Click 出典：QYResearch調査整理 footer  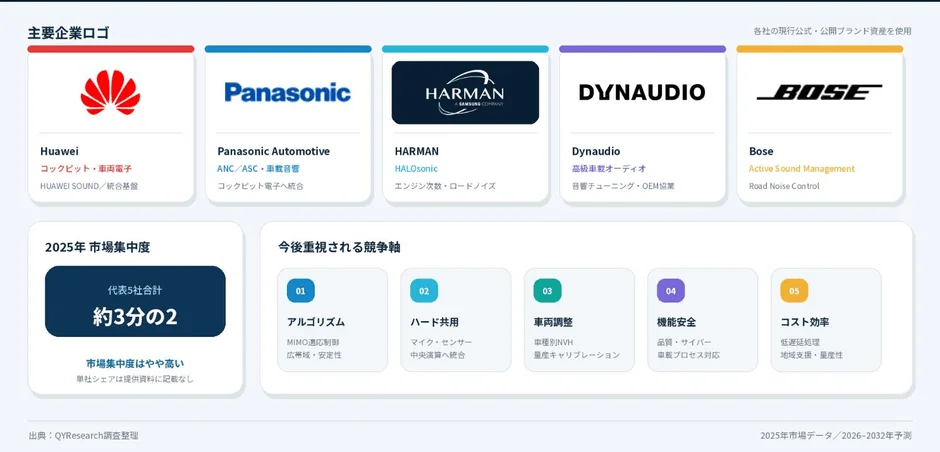point(83,436)
